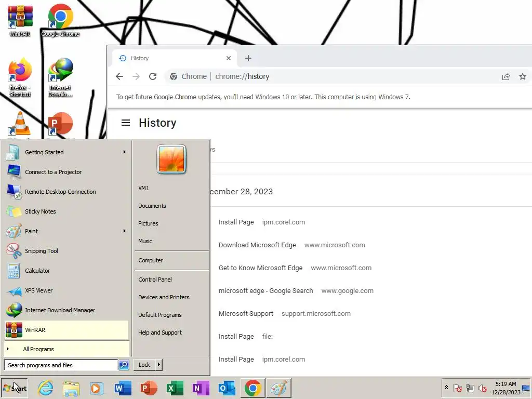This screenshot has width=532, height=399.
Task: Open Documents from Start menu
Action: [171, 206]
